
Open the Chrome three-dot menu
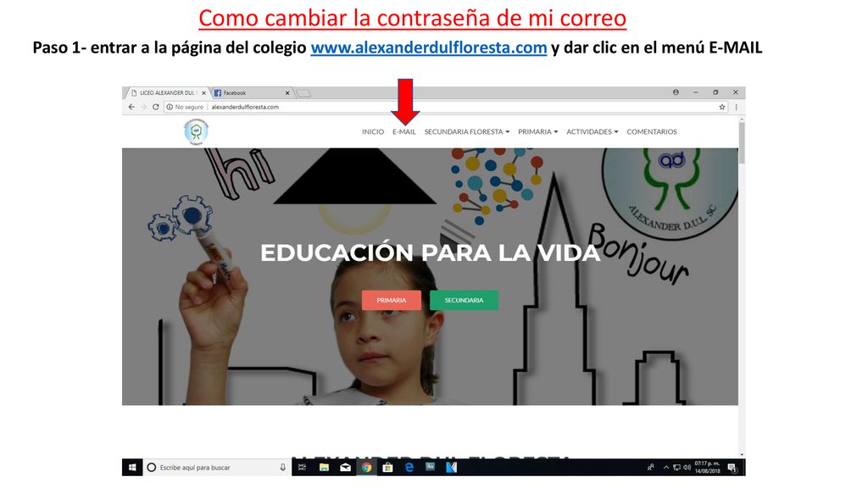[737, 108]
